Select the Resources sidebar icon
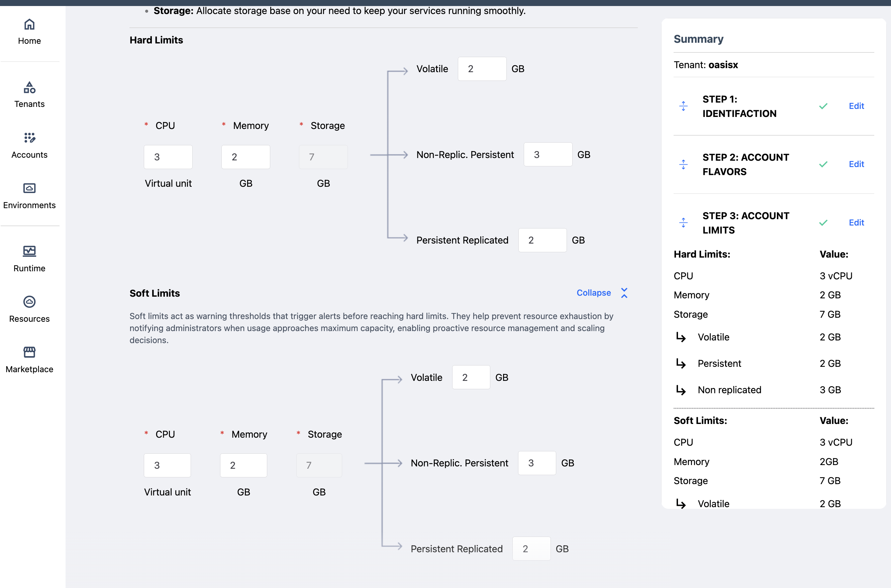This screenshot has height=588, width=891. coord(29,302)
